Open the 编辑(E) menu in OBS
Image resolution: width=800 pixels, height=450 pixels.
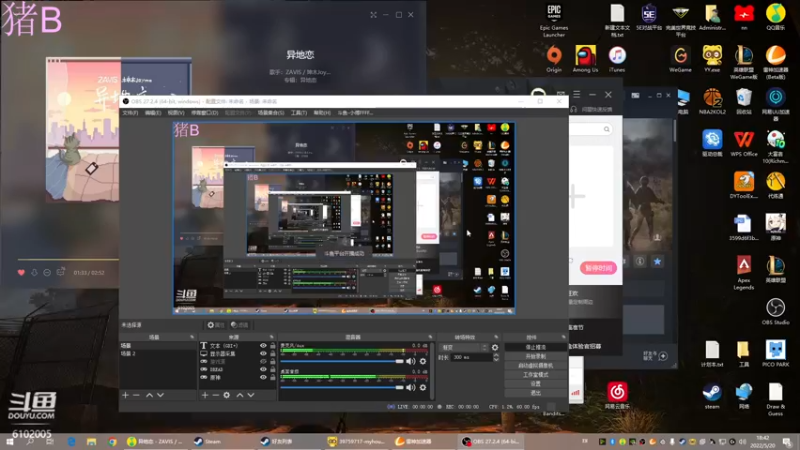(x=153, y=113)
